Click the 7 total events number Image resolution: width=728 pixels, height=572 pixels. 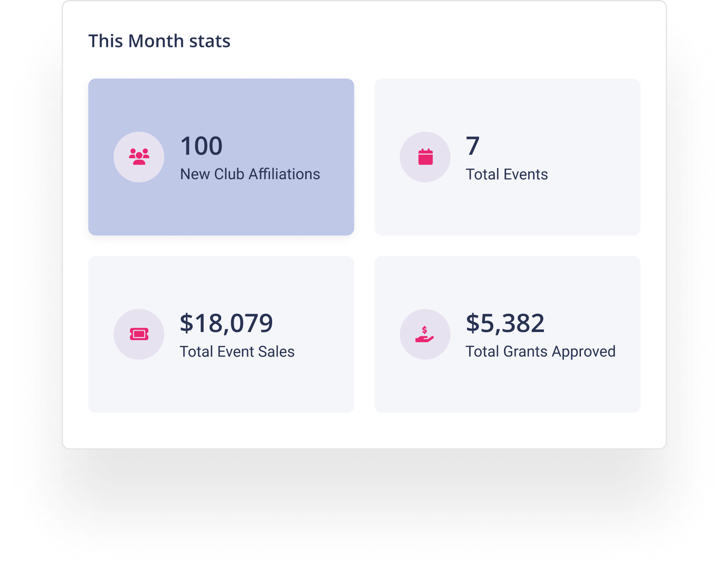[473, 146]
